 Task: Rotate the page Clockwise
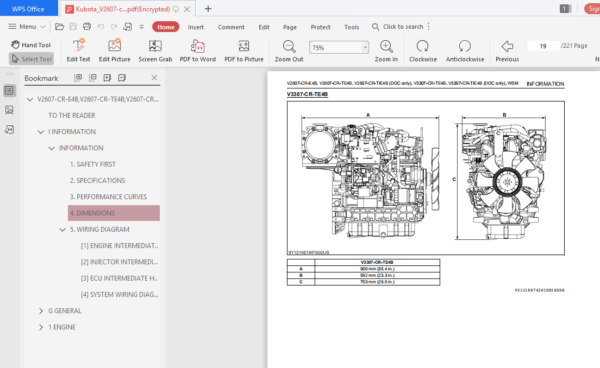tap(423, 50)
